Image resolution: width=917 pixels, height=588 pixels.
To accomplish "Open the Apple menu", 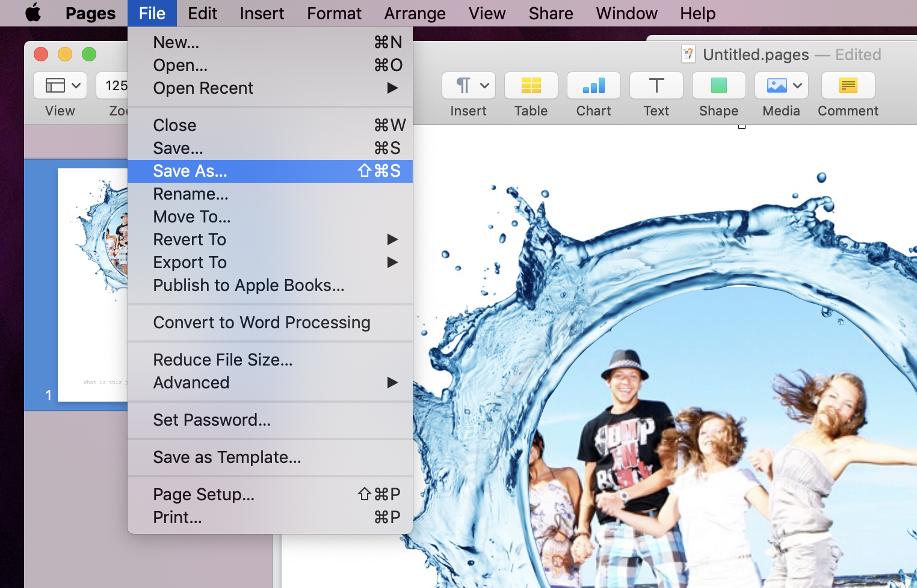I will coord(33,13).
